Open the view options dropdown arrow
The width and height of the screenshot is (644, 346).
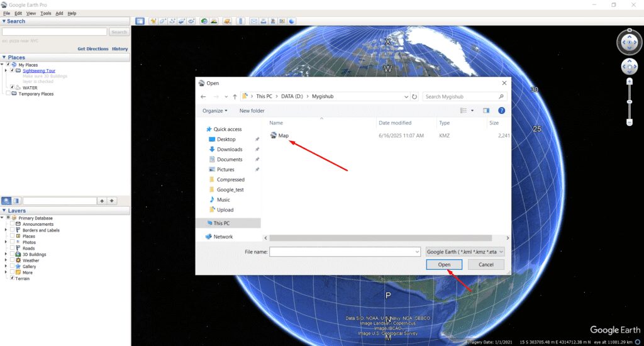[472, 111]
